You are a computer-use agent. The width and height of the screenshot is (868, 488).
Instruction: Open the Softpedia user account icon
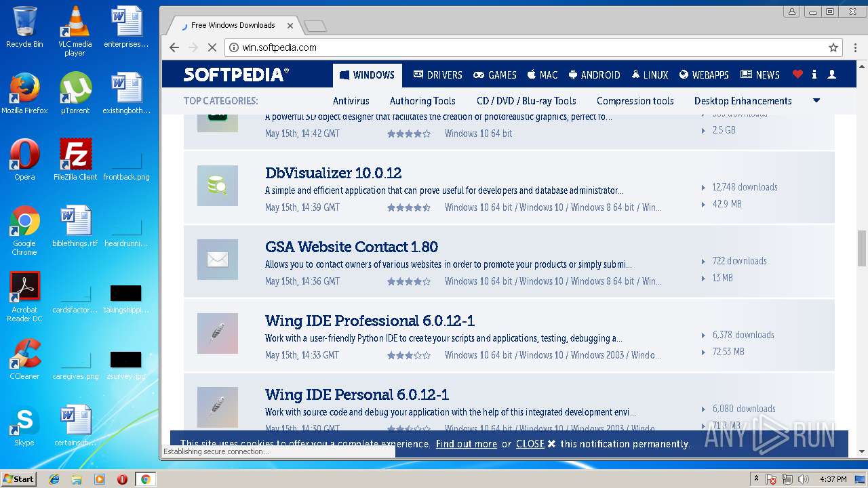[831, 75]
